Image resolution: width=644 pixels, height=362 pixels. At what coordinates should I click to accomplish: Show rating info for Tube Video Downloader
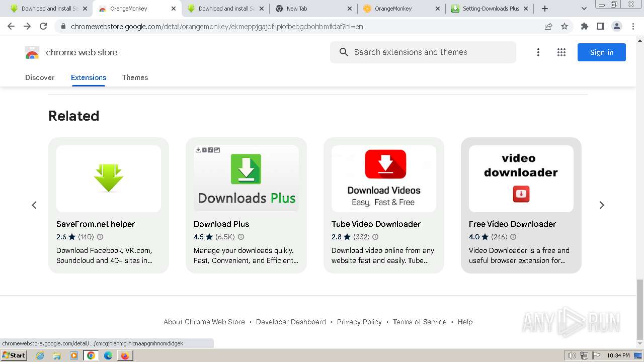pyautogui.click(x=375, y=237)
